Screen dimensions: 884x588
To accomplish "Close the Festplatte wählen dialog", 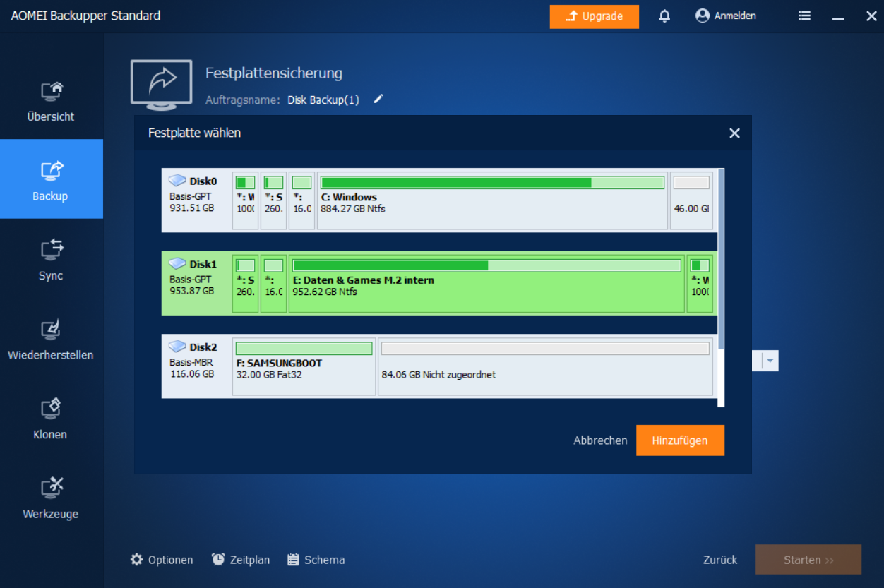I will point(734,133).
